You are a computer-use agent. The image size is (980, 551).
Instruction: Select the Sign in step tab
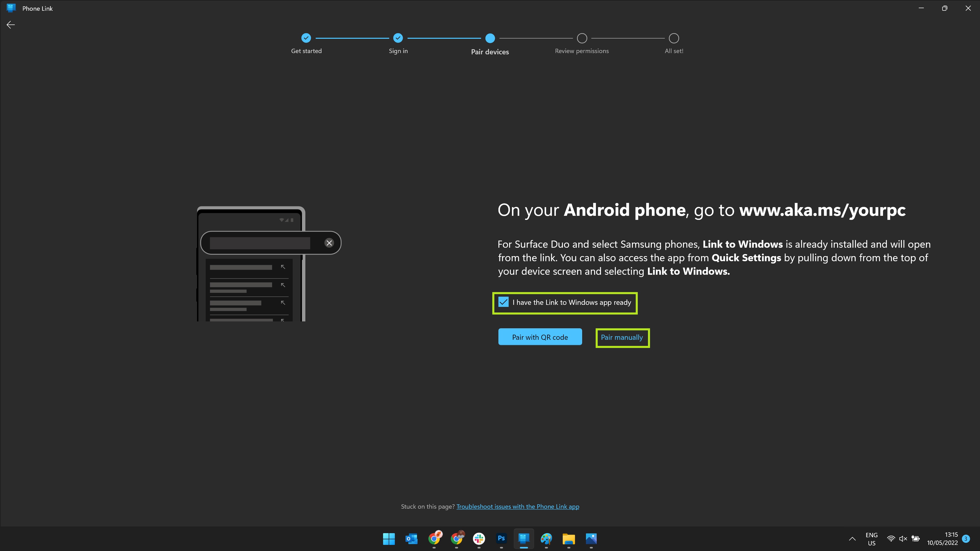coord(398,38)
